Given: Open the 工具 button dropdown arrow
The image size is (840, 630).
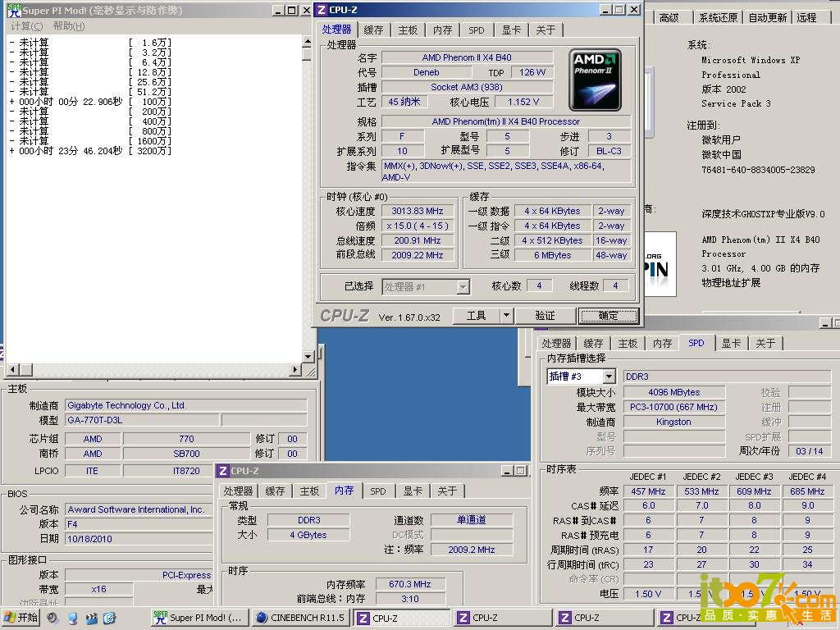Looking at the screenshot, I should point(506,316).
